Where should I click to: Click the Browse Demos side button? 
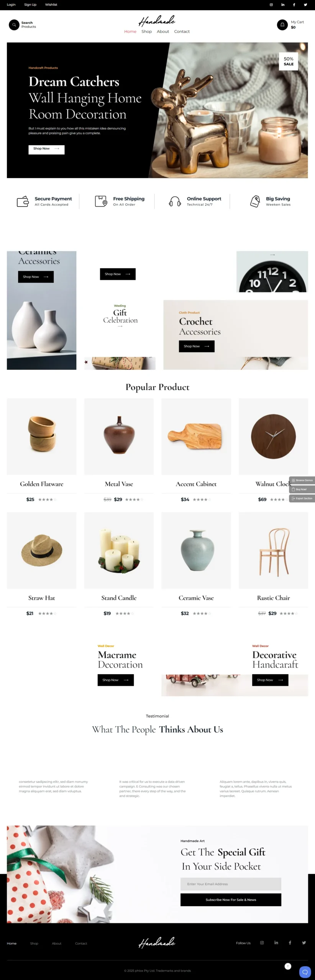coord(302,480)
